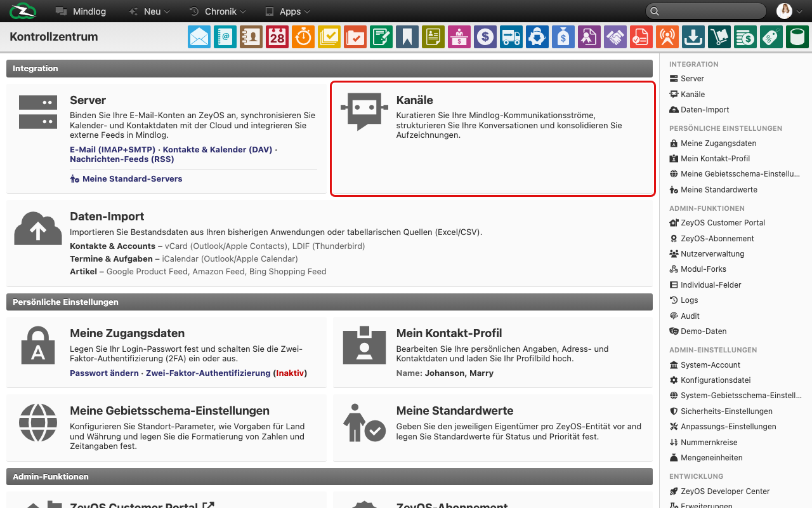Open ZeyOS Customer Portal in the sidebar

click(x=717, y=223)
